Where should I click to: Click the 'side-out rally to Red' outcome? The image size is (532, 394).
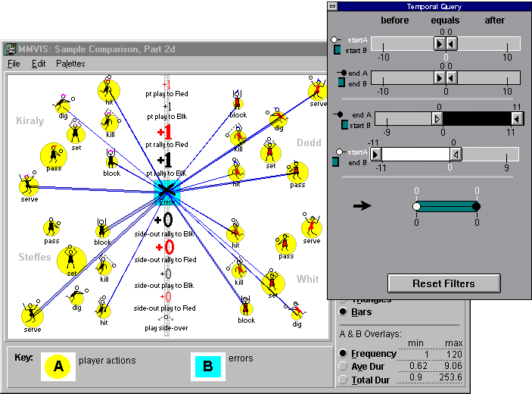tap(165, 251)
